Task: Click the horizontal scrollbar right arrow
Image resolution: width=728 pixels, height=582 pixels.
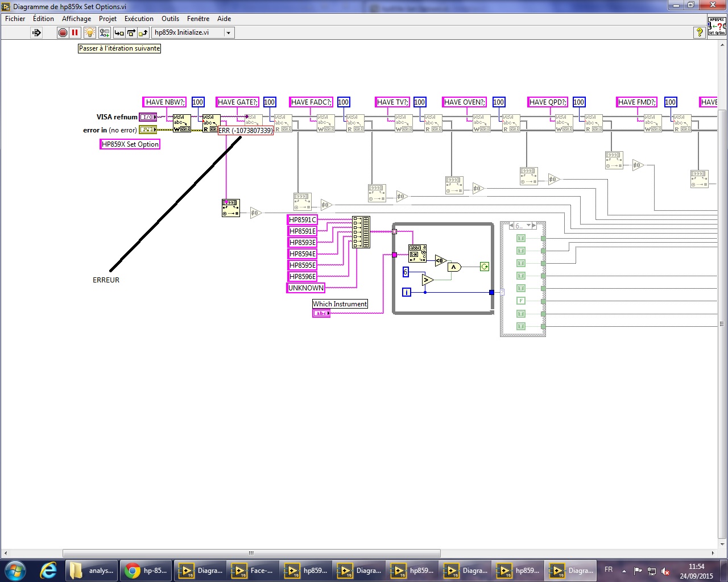Action: point(713,553)
